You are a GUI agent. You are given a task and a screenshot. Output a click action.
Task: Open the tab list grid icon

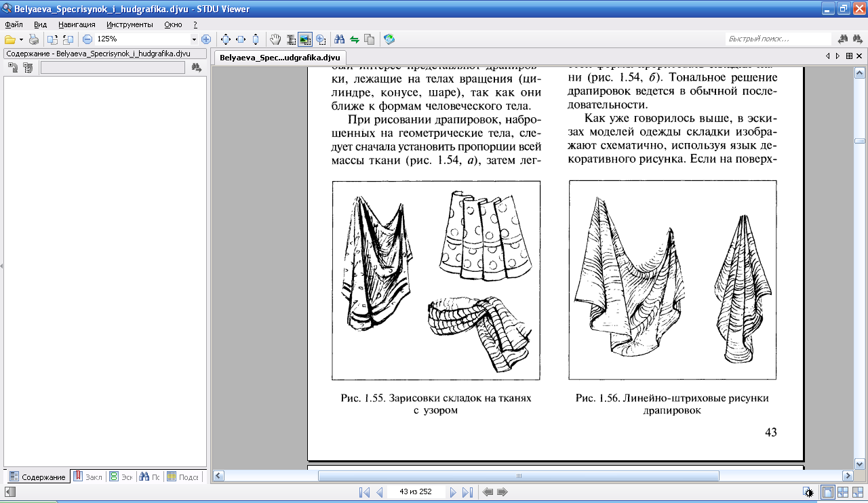tap(849, 56)
